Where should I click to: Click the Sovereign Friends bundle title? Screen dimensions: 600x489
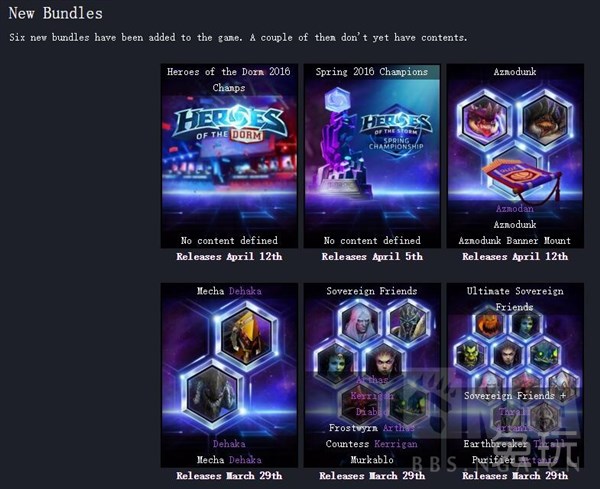click(x=372, y=291)
